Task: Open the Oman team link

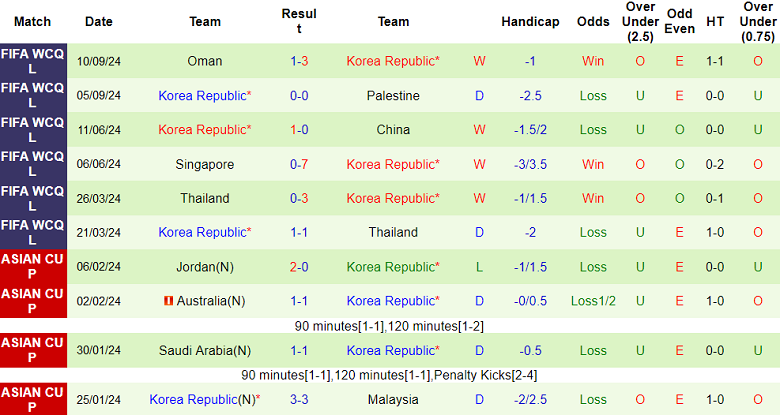Action: click(x=205, y=61)
